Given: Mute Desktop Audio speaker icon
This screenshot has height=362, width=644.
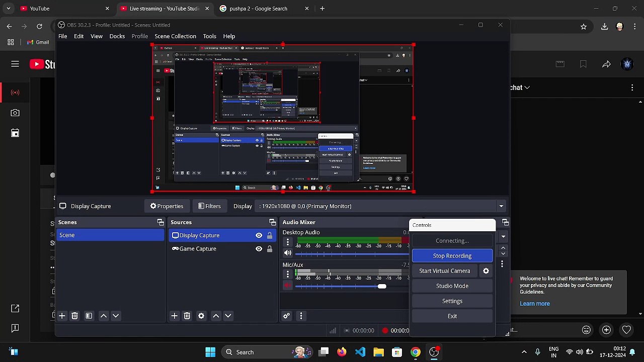Looking at the screenshot, I should click(288, 253).
